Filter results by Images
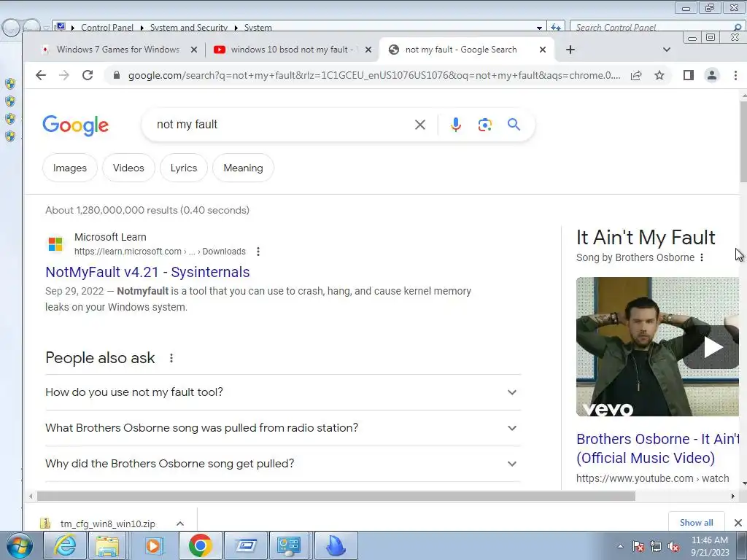Screen dimensions: 747x560 click(70, 168)
